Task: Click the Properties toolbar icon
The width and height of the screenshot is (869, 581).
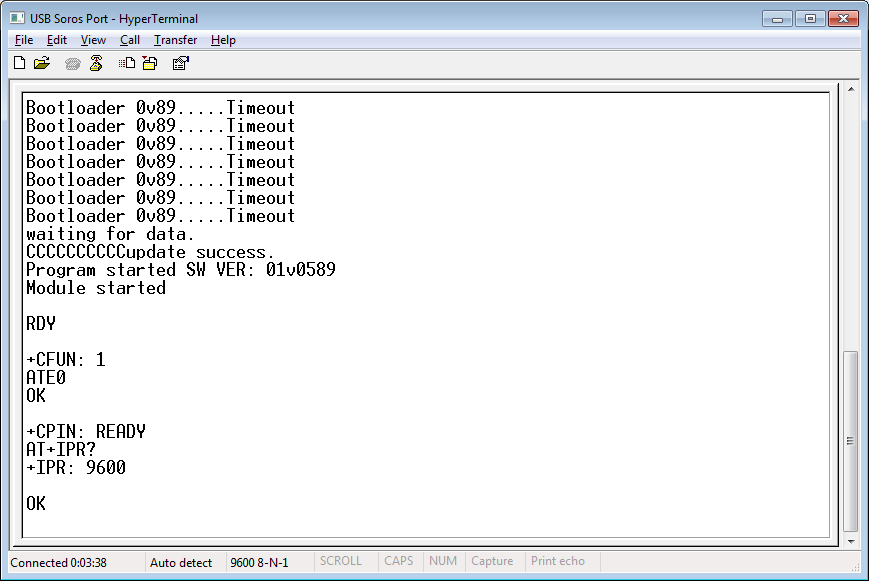Action: (x=181, y=63)
